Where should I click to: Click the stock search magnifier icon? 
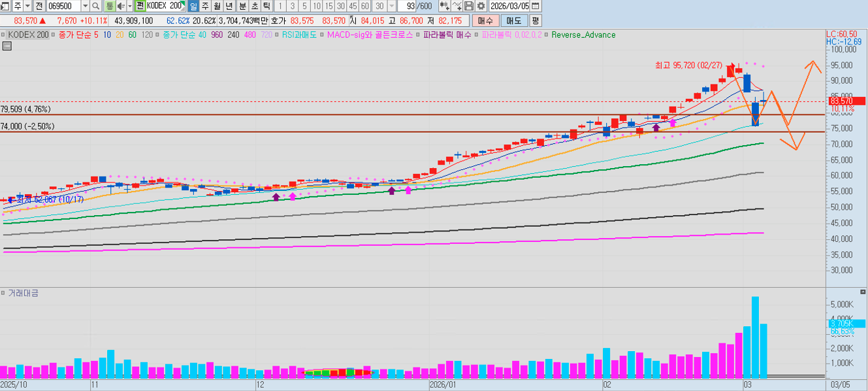(95, 6)
